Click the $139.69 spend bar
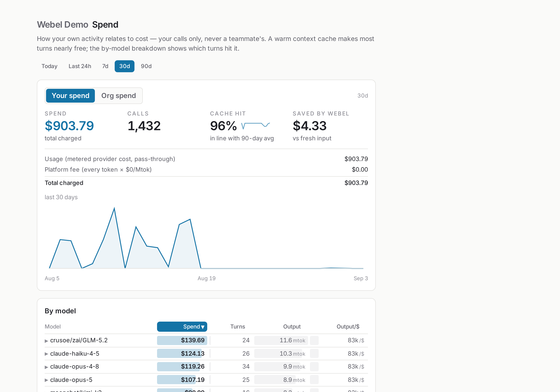The width and height of the screenshot is (560, 392). pos(182,340)
